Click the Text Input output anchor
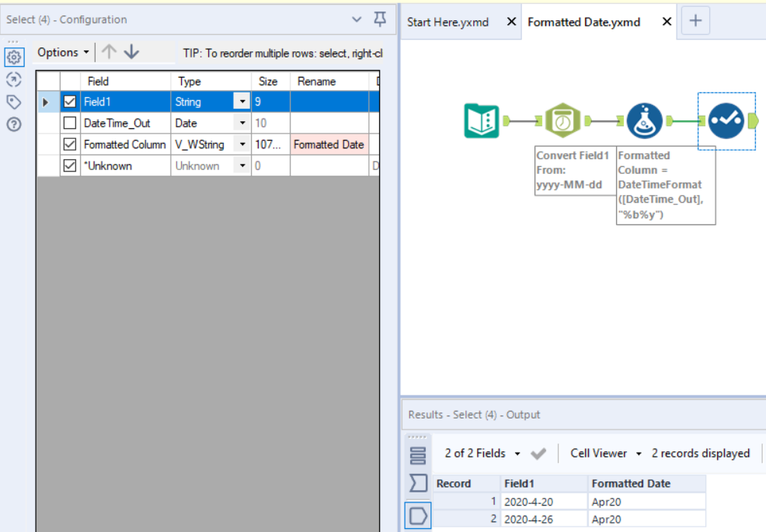The width and height of the screenshot is (766, 532). pyautogui.click(x=507, y=120)
